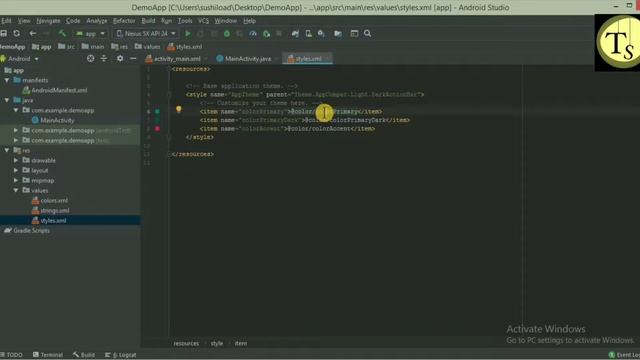
Task: Click the green color gutter swatch
Action: 158,111
